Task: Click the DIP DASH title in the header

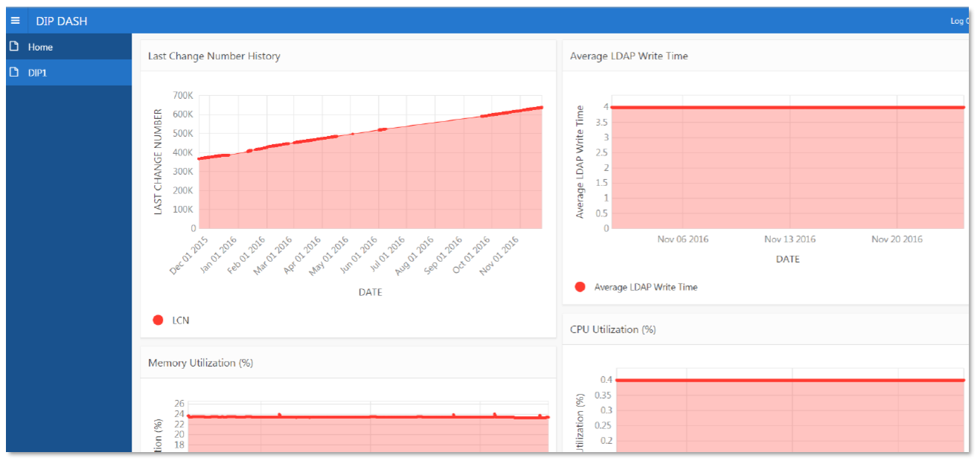Action: tap(63, 21)
